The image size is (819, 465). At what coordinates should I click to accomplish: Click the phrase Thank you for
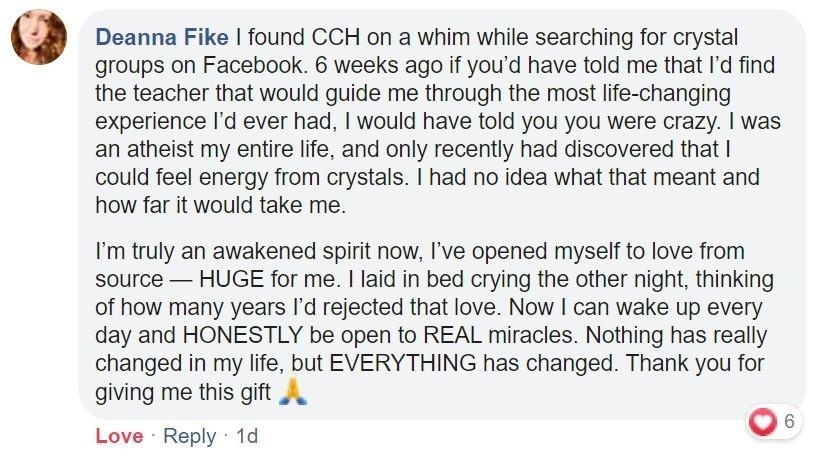(x=695, y=364)
